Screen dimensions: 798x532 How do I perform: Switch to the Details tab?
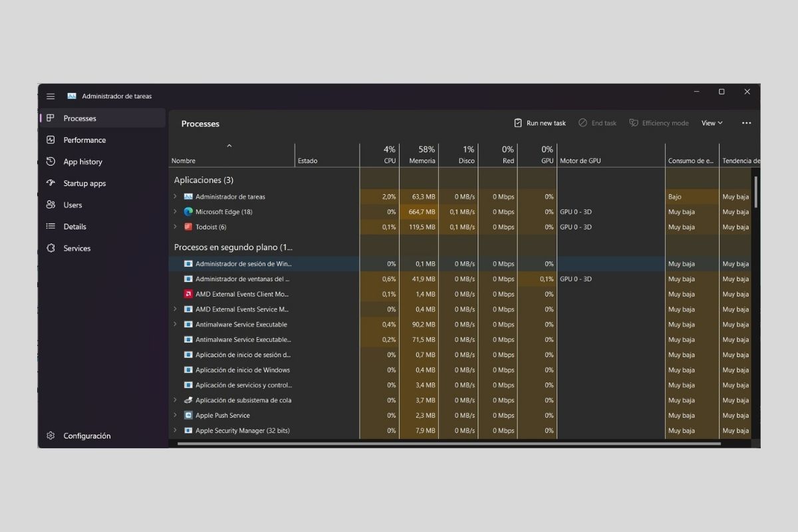click(x=74, y=227)
